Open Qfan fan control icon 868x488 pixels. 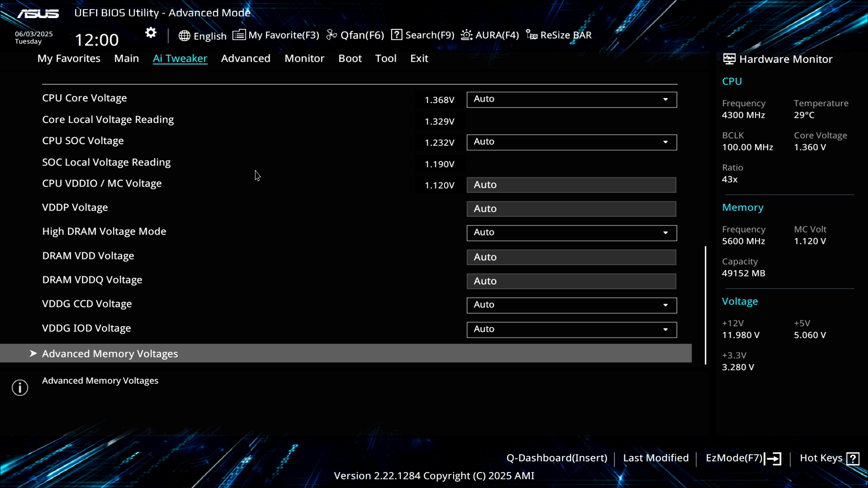[x=331, y=35]
